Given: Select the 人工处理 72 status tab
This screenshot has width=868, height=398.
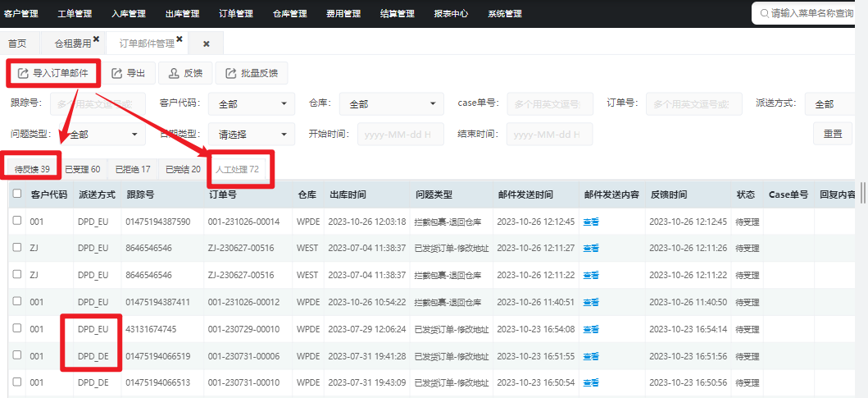Looking at the screenshot, I should tap(237, 169).
